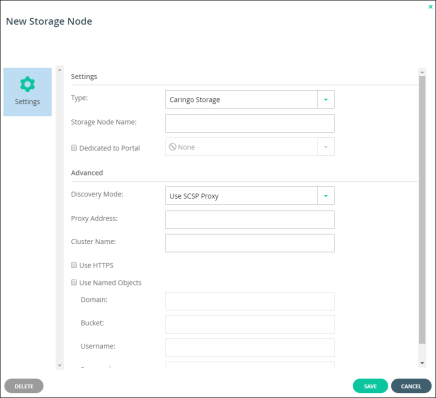Click the right scrollbar down arrow

(422, 363)
